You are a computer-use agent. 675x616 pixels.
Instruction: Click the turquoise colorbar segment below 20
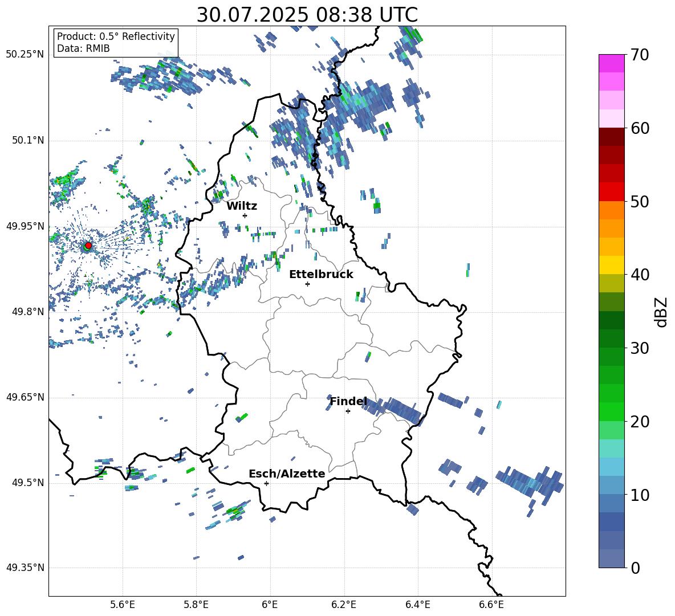click(x=611, y=448)
